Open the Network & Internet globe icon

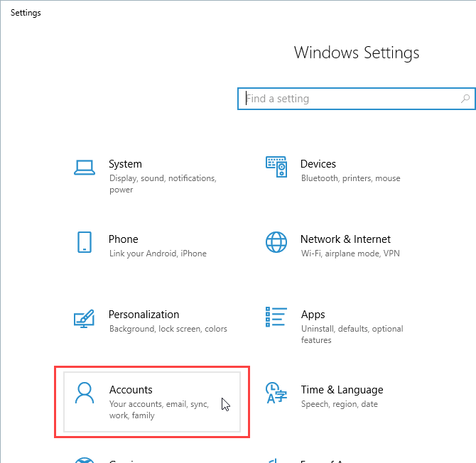pos(276,242)
